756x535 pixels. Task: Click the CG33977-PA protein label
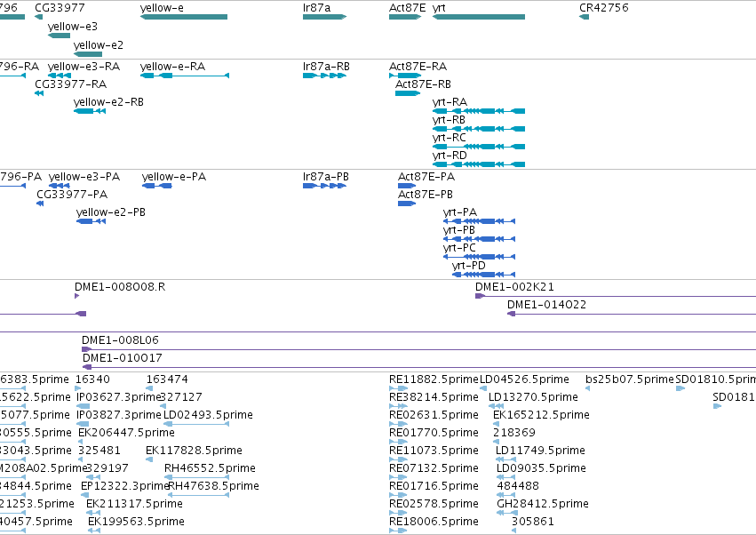[72, 195]
